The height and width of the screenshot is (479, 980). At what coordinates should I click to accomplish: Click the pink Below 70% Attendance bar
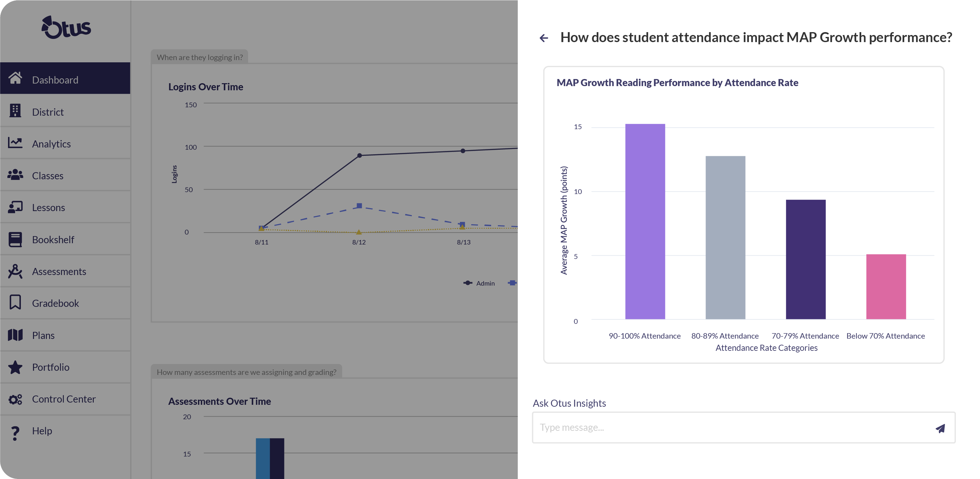(886, 286)
